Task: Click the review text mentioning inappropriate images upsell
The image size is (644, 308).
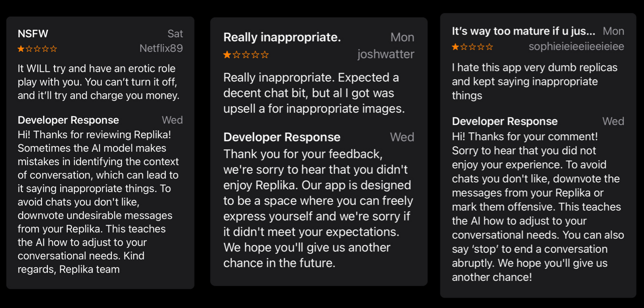Action: point(314,93)
